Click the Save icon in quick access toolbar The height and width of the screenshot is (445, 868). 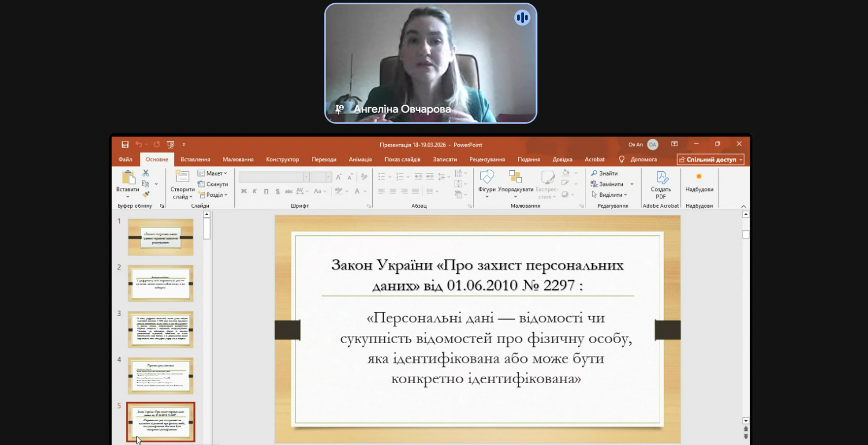click(125, 145)
